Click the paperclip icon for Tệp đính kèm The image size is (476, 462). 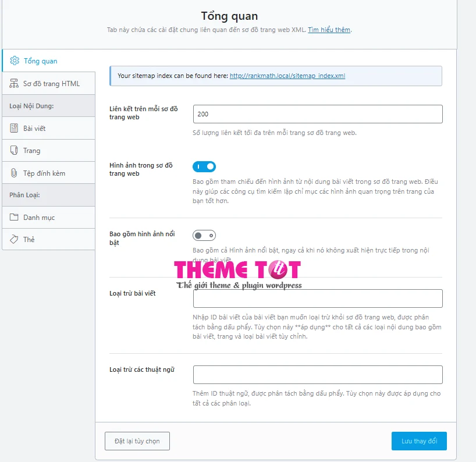[14, 173]
